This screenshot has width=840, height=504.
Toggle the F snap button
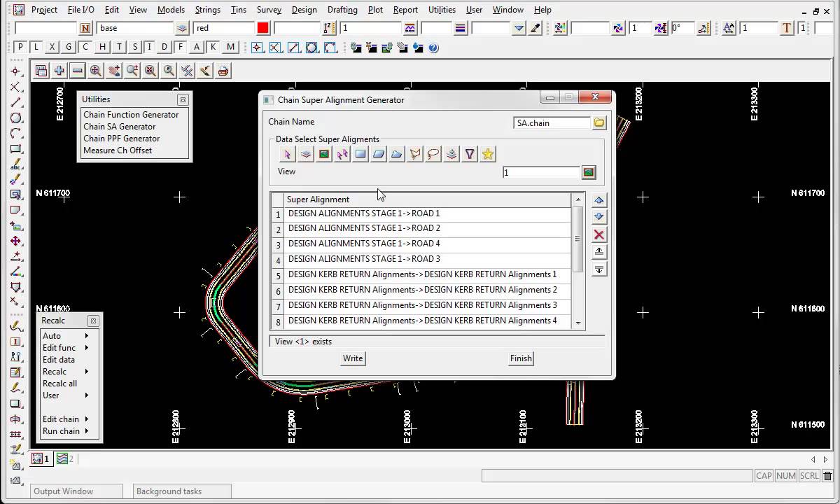click(181, 47)
